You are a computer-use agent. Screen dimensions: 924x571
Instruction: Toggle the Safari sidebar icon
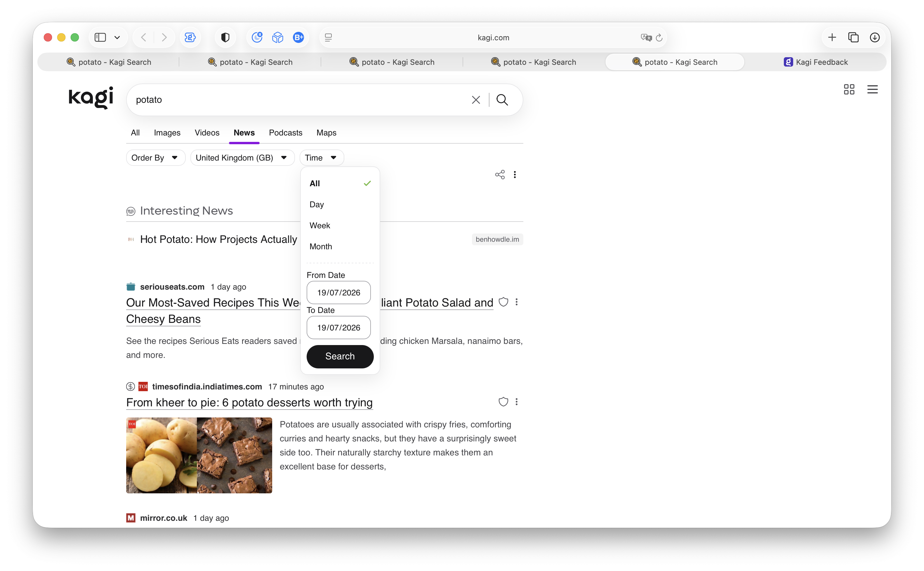pos(100,37)
